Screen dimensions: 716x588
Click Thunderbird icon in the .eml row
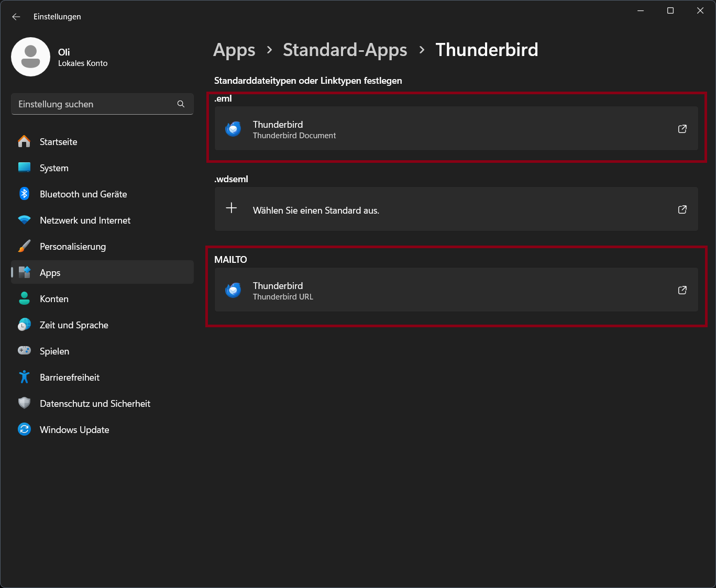[233, 129]
